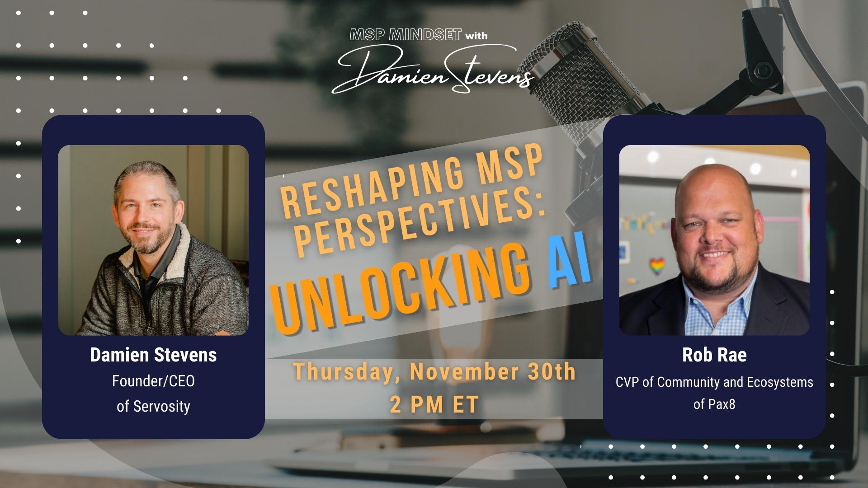Click the Damien Stevens name label
868x488 pixels.
153,355
